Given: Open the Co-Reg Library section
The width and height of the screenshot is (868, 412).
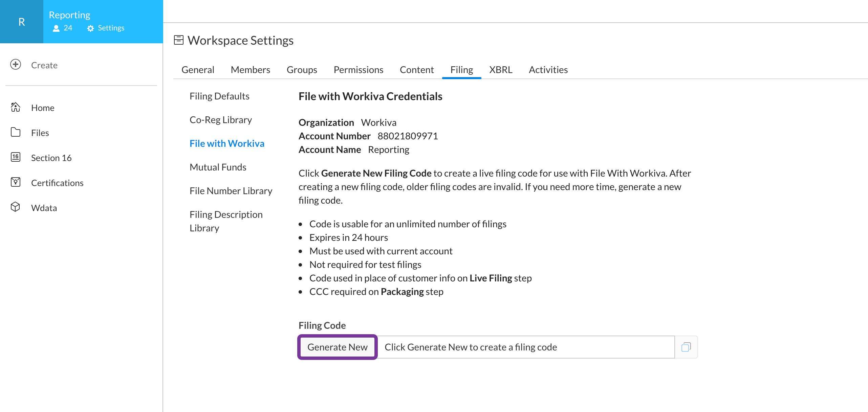Looking at the screenshot, I should 221,120.
